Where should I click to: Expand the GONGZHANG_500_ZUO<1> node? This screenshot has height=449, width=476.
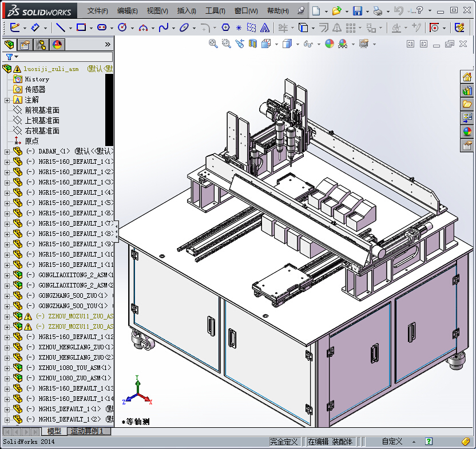pyautogui.click(x=7, y=296)
